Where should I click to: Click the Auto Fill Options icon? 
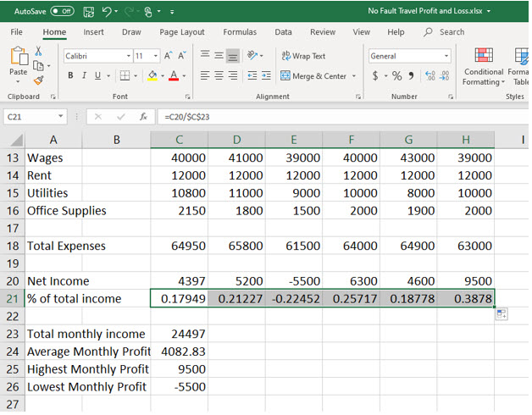pyautogui.click(x=502, y=314)
